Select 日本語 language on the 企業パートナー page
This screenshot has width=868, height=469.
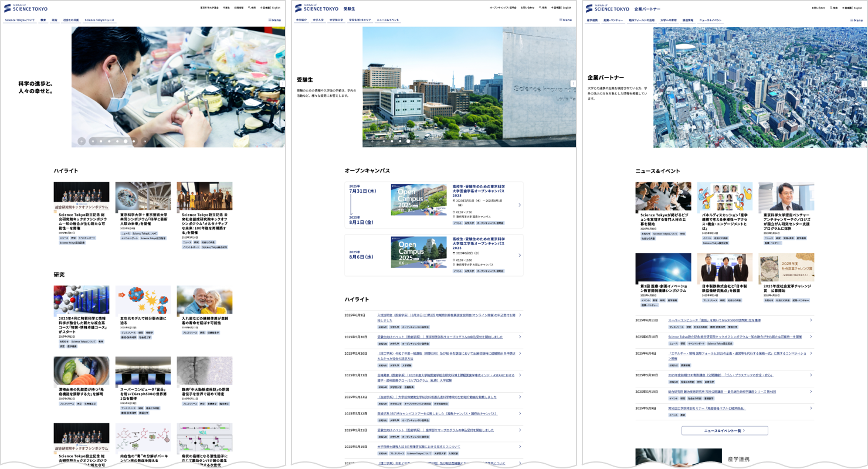(848, 8)
